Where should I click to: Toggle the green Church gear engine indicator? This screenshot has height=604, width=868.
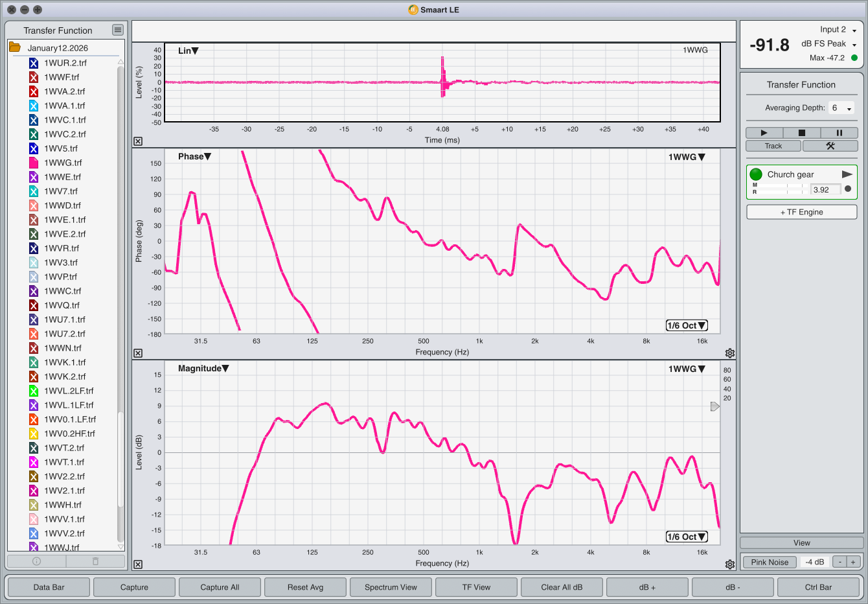coord(756,174)
